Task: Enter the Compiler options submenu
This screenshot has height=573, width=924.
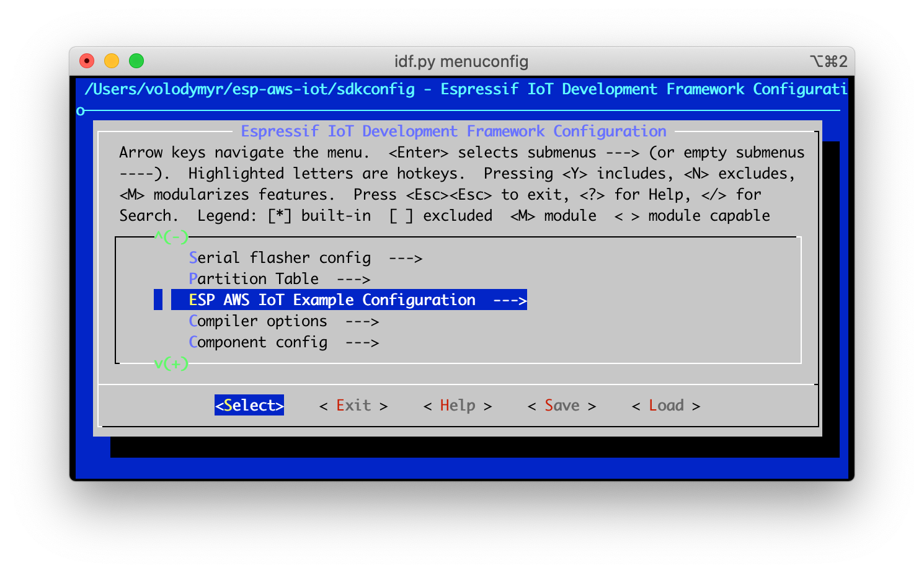Action: click(258, 321)
